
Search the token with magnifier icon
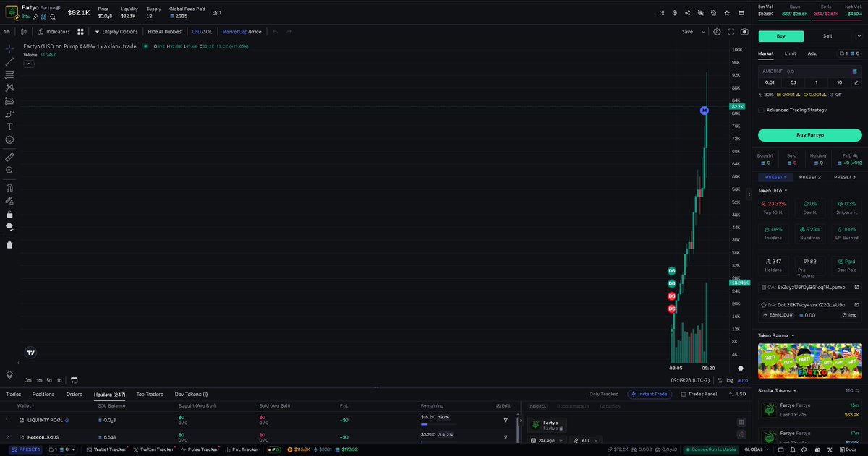pos(53,17)
